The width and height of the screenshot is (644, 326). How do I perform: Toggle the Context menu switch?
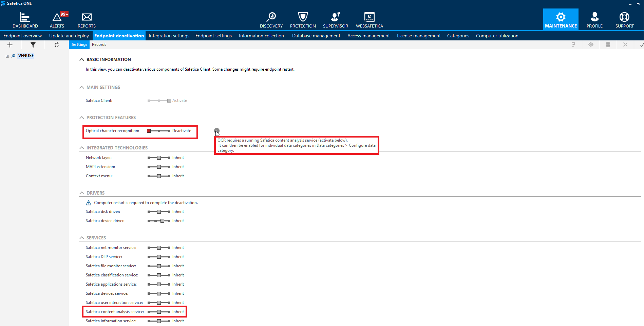pyautogui.click(x=159, y=176)
